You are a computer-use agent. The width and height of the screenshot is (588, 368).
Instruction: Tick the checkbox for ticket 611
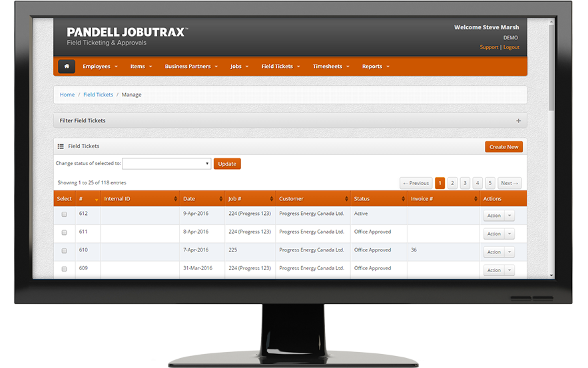pyautogui.click(x=65, y=232)
